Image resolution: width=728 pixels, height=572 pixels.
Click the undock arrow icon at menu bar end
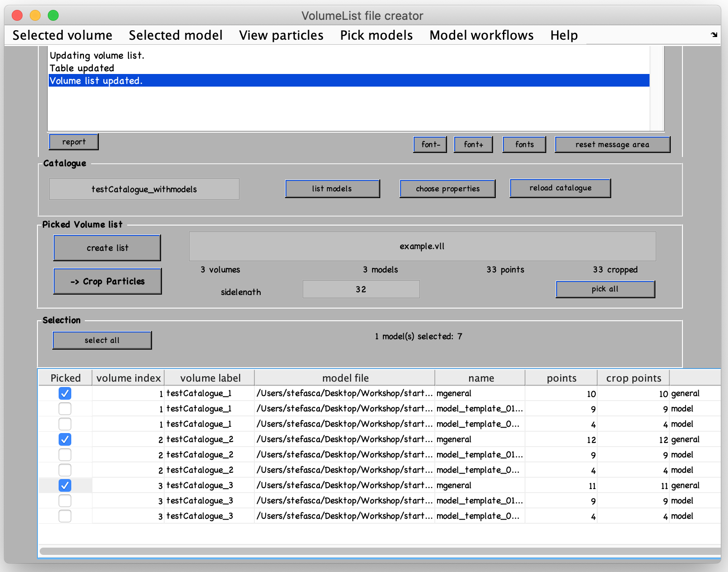pos(714,35)
